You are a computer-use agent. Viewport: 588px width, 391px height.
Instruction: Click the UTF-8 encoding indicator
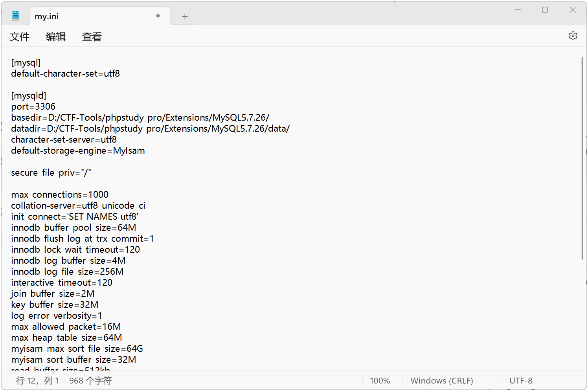click(521, 380)
